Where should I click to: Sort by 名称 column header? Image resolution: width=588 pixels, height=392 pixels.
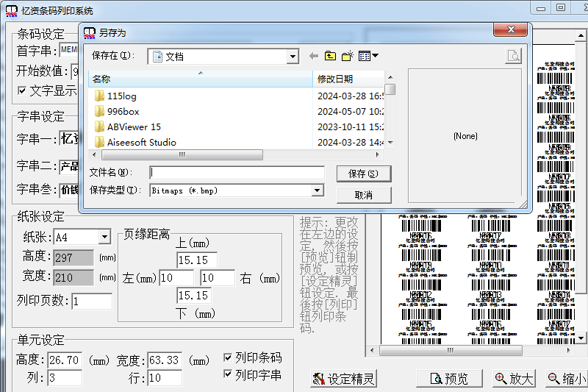coord(200,79)
